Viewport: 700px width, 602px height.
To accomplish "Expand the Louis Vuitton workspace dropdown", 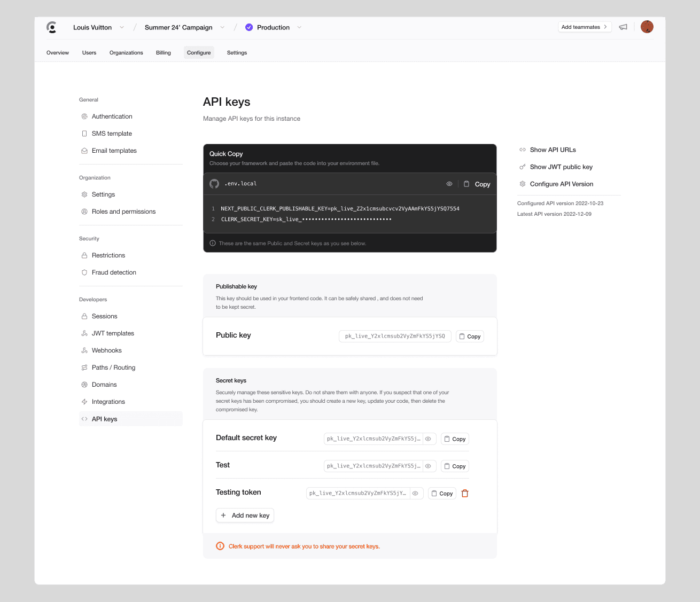I will (122, 27).
